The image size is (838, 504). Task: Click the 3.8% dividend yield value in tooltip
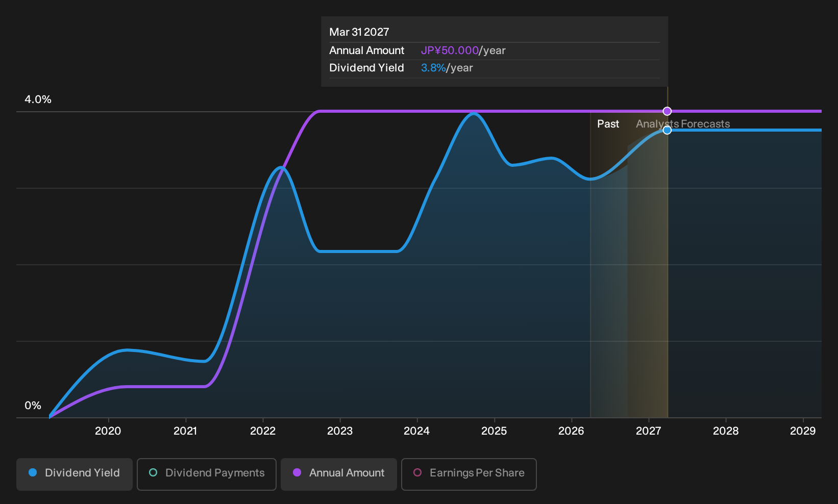coord(433,68)
